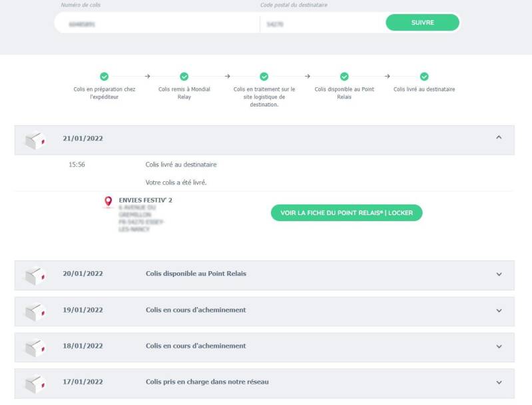Viewport: 532px width, 405px height.
Task: Click the checkmark above Colis livré au destinataire
Action: click(424, 77)
